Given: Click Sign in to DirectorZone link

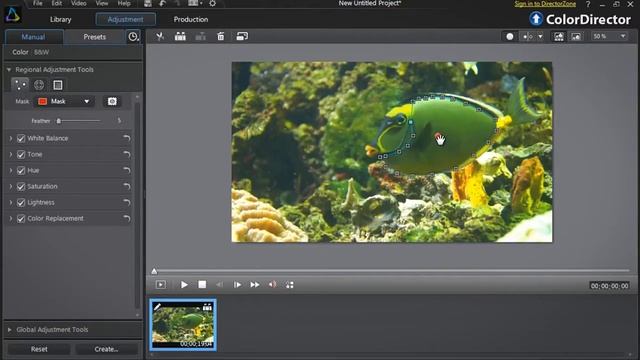Looking at the screenshot, I should point(545,4).
